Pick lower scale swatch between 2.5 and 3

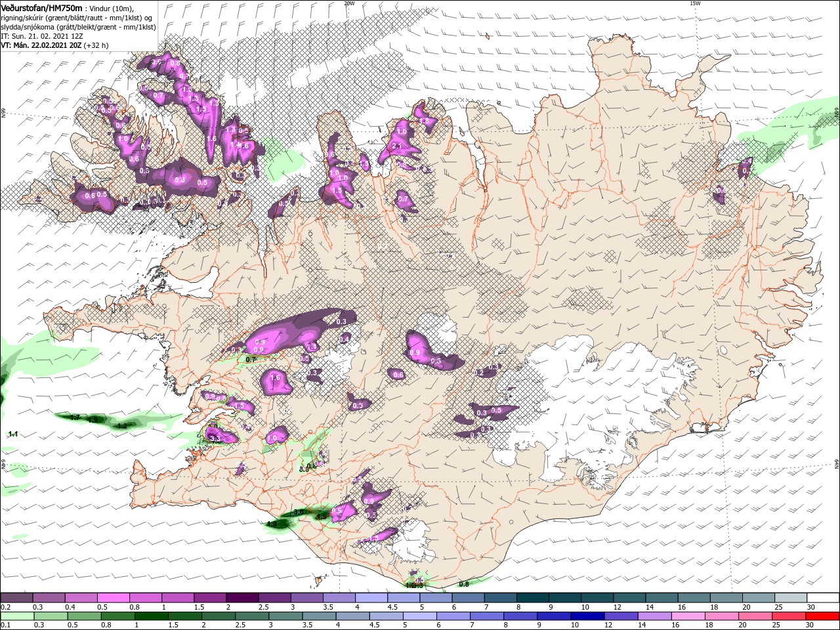click(251, 616)
